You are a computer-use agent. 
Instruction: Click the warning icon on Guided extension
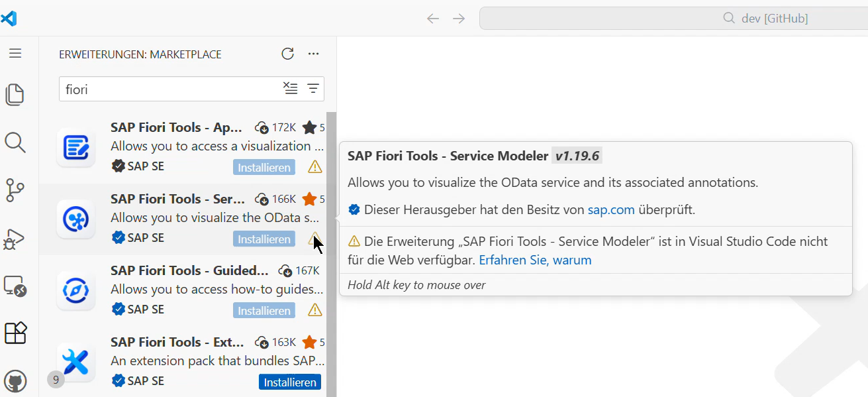click(314, 310)
